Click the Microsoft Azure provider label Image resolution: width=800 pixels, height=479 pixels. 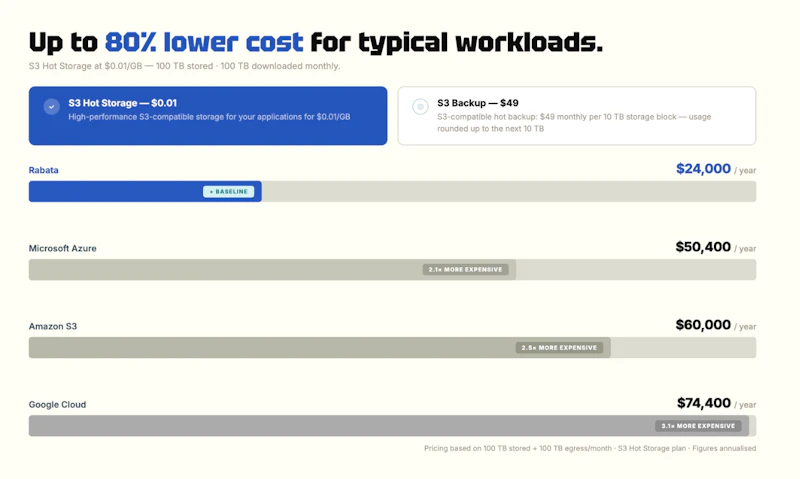point(62,248)
